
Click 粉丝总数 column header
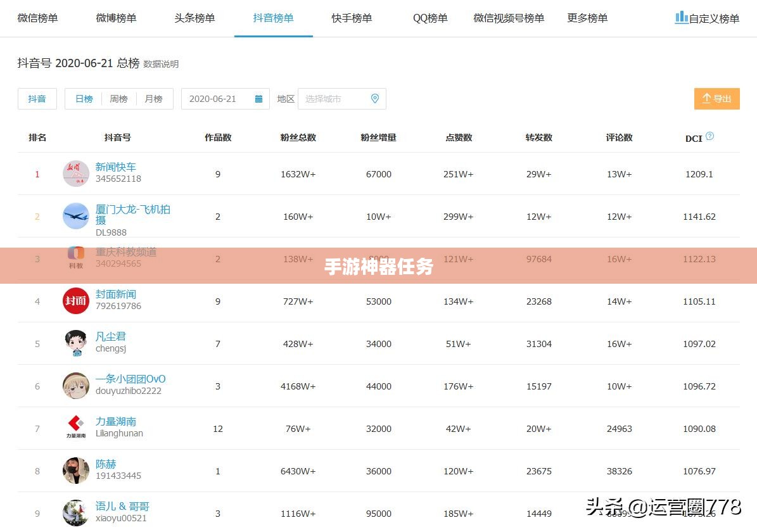pos(298,137)
